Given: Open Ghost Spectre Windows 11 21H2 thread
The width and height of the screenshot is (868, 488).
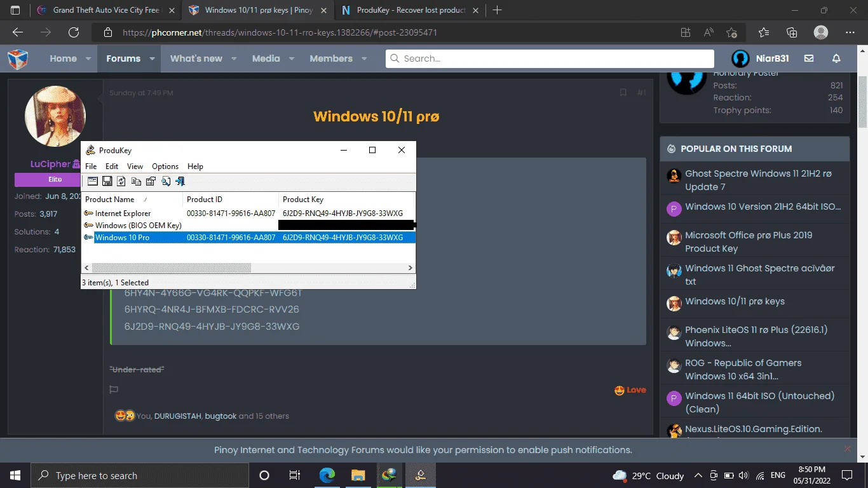Looking at the screenshot, I should pos(758,180).
